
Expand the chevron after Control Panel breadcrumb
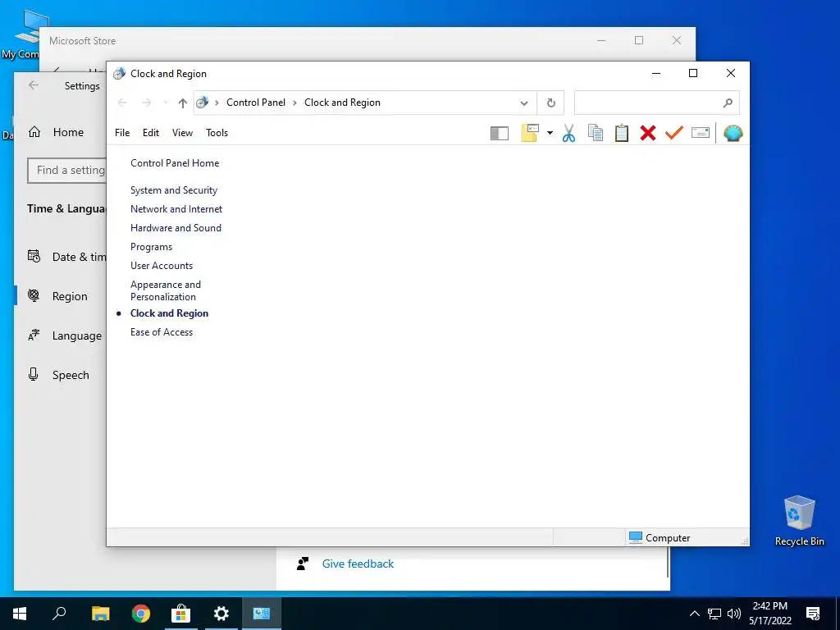pyautogui.click(x=294, y=103)
